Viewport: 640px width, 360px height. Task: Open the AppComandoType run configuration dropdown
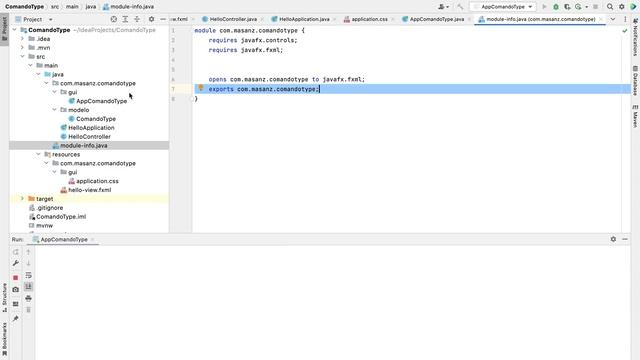pos(503,7)
